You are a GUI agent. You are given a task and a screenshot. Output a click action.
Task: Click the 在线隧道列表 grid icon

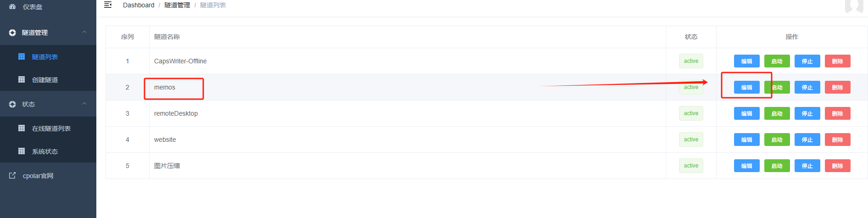(22, 128)
